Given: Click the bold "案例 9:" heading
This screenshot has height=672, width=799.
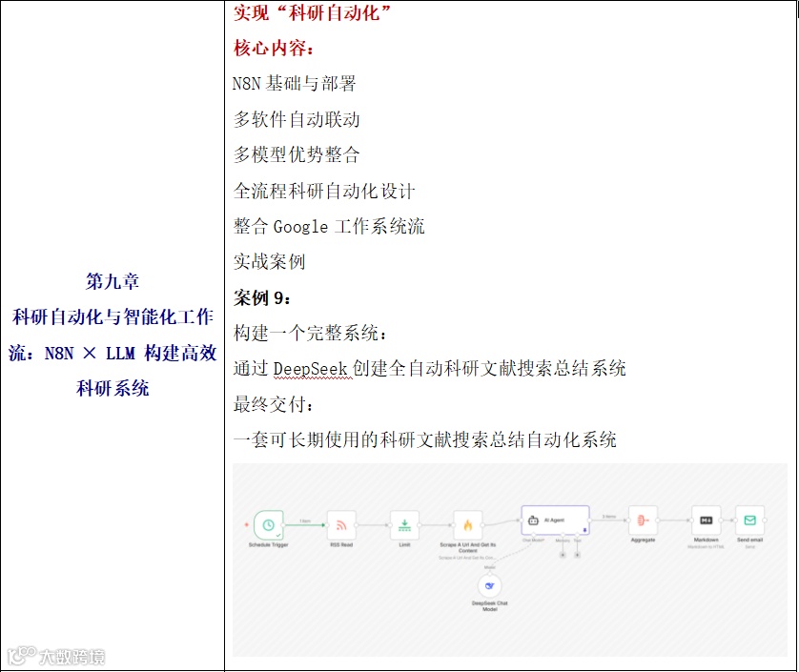Looking at the screenshot, I should [x=262, y=297].
